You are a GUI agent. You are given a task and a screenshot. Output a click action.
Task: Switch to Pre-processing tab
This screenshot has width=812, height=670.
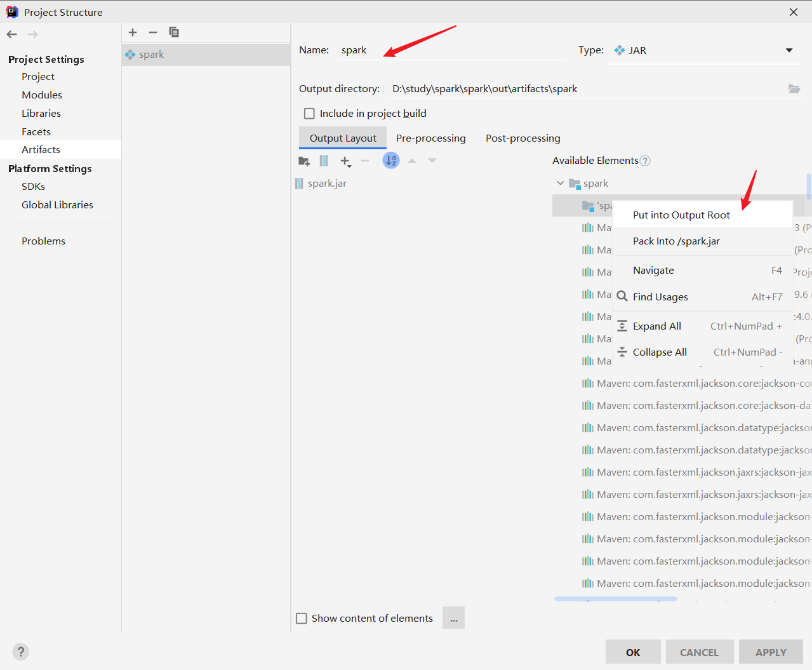(x=430, y=138)
